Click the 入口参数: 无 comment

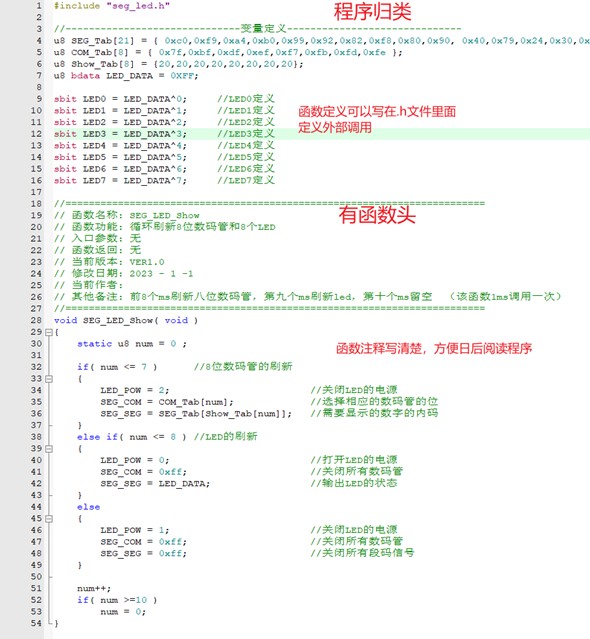[x=97, y=238]
